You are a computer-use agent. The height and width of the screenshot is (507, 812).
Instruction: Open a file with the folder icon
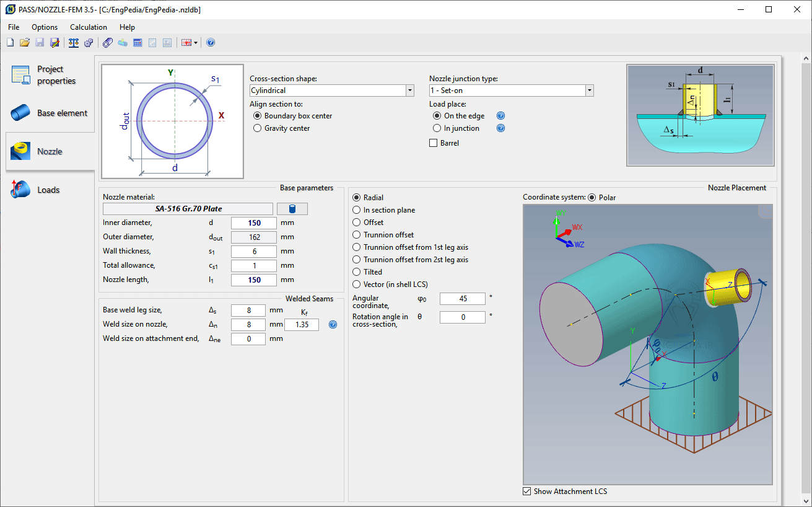click(x=25, y=43)
